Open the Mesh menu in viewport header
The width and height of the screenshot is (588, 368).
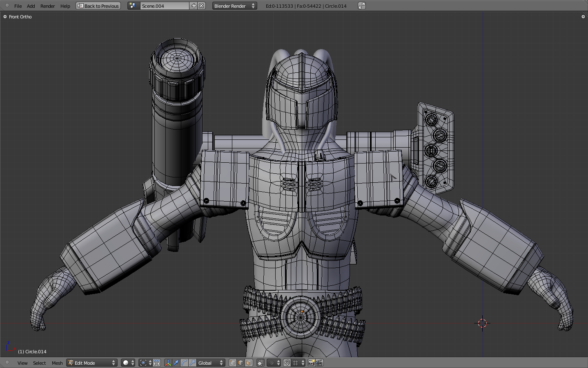pos(57,363)
